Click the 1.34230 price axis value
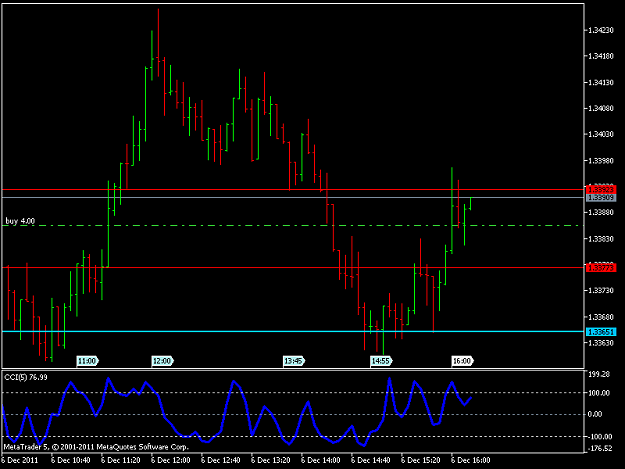 click(601, 30)
